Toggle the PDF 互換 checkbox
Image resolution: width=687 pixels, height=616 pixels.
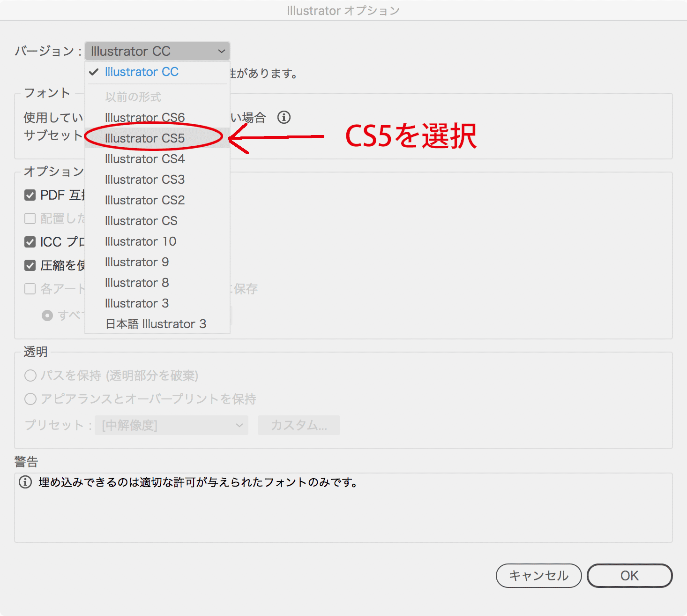pyautogui.click(x=30, y=195)
